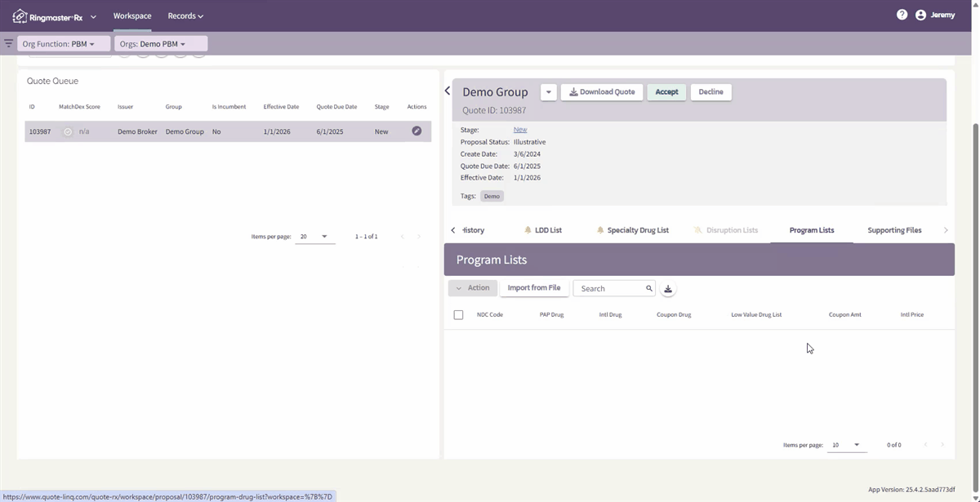The width and height of the screenshot is (980, 502).
Task: Click the Coupon Drug column header
Action: [674, 314]
